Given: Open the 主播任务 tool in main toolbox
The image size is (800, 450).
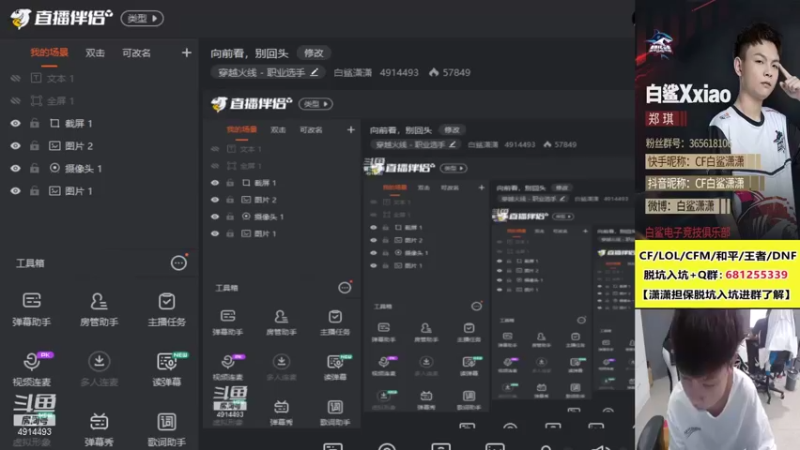Looking at the screenshot, I should pos(166,309).
